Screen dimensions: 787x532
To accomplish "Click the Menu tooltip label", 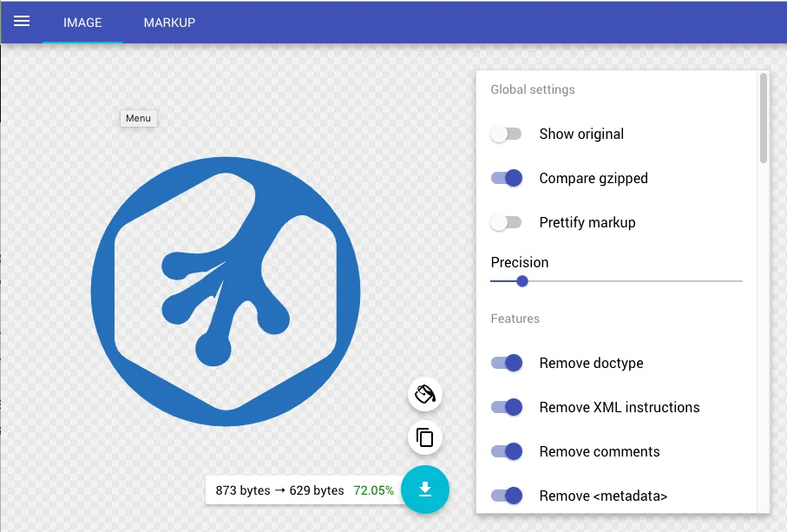I will [138, 119].
